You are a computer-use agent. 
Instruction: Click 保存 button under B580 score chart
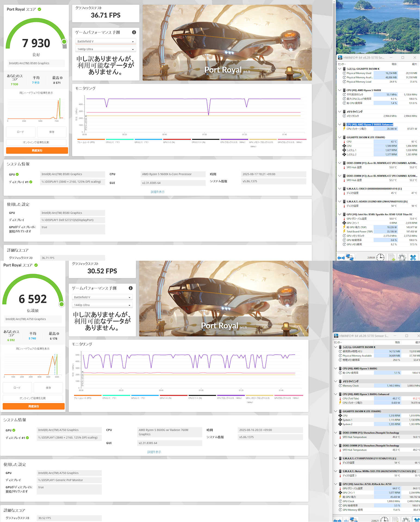(x=52, y=132)
